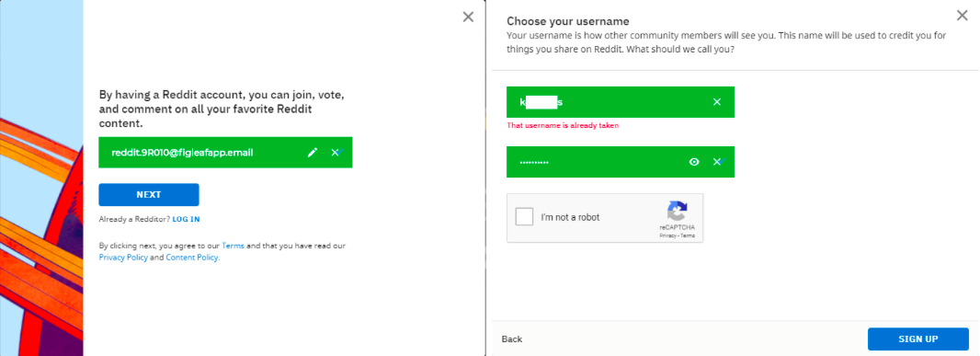Click the NEXT button

[149, 195]
